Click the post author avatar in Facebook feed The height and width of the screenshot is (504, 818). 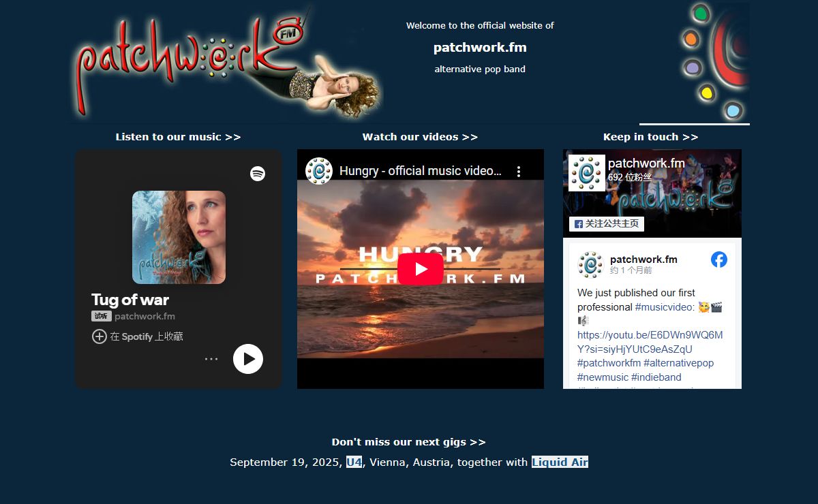590,264
